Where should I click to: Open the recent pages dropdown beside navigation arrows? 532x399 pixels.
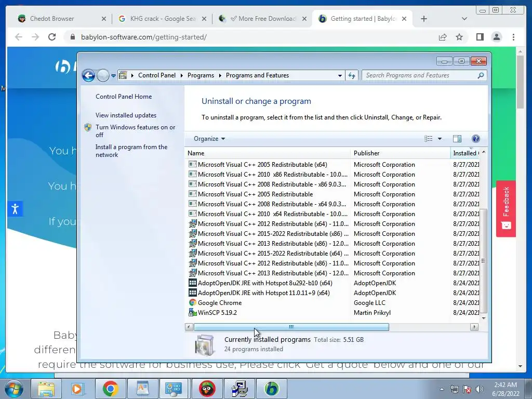(x=113, y=76)
